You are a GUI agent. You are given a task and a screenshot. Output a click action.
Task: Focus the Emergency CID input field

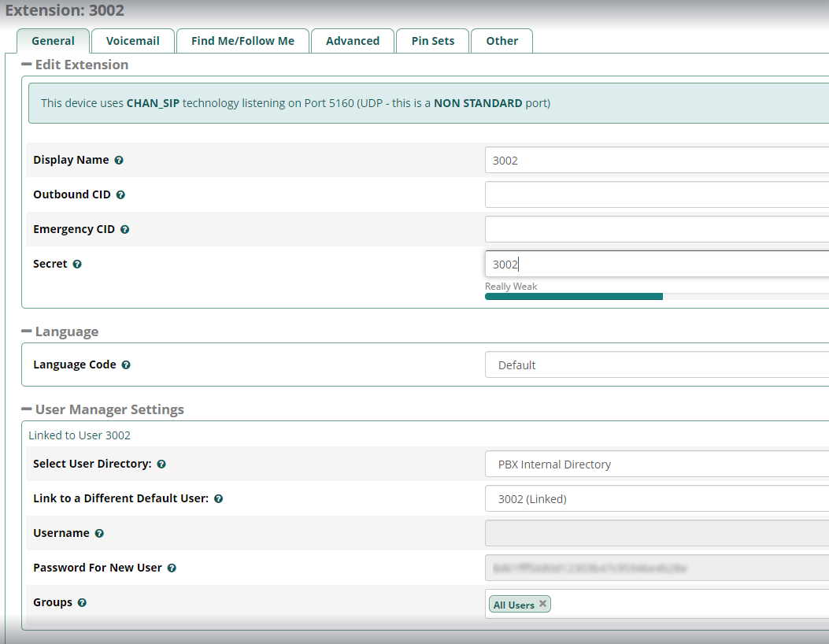pos(657,229)
